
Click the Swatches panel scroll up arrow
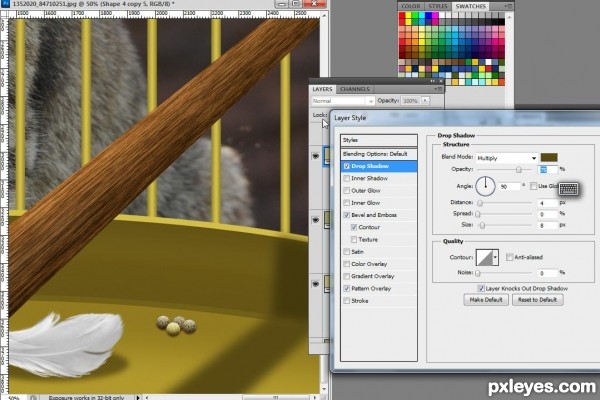509,17
